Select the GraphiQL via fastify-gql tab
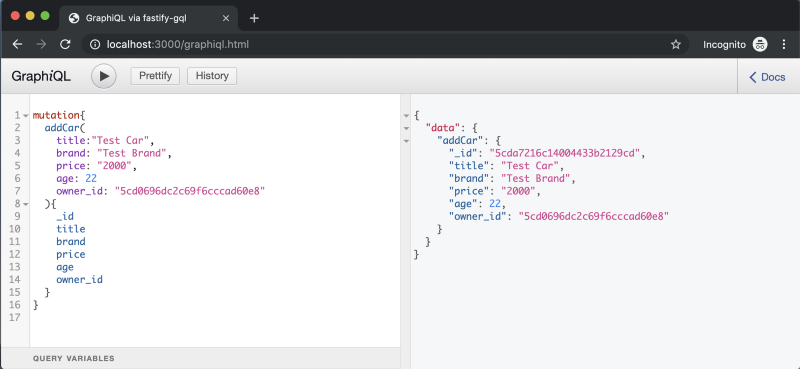The width and height of the screenshot is (800, 369). pyautogui.click(x=148, y=18)
